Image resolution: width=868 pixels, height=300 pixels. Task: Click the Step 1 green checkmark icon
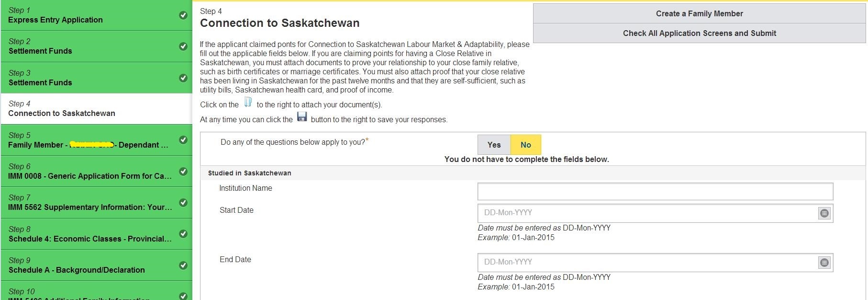[x=183, y=15]
